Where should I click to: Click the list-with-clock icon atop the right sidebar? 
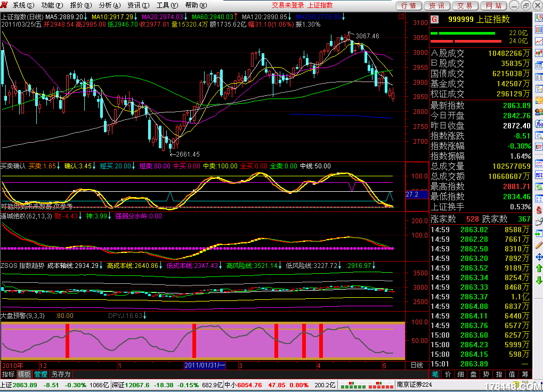(x=539, y=18)
